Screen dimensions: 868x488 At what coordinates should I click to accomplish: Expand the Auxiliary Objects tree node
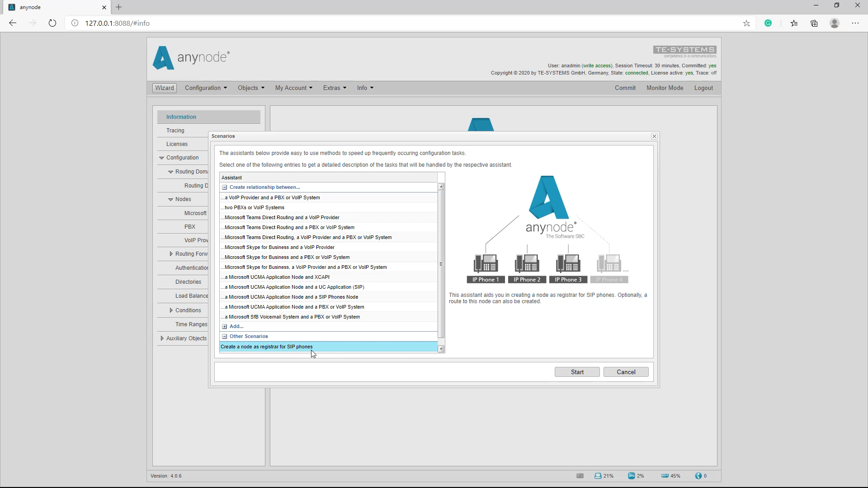(x=162, y=338)
